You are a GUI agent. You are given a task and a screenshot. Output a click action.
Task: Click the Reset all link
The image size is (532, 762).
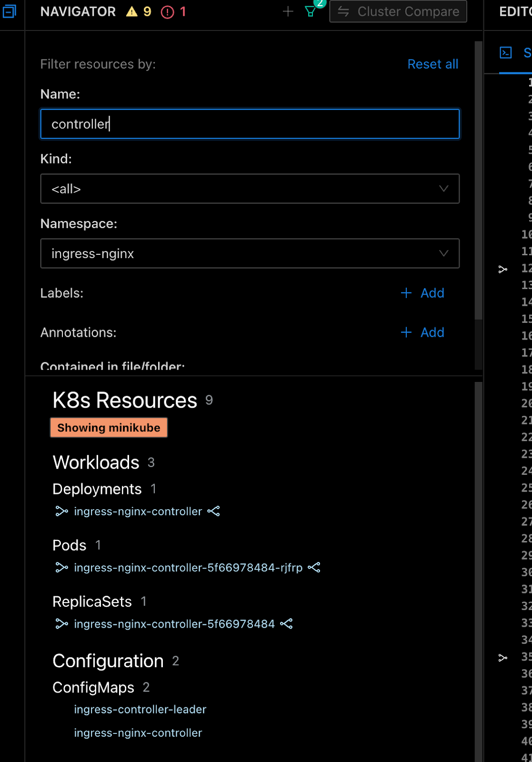click(x=432, y=64)
